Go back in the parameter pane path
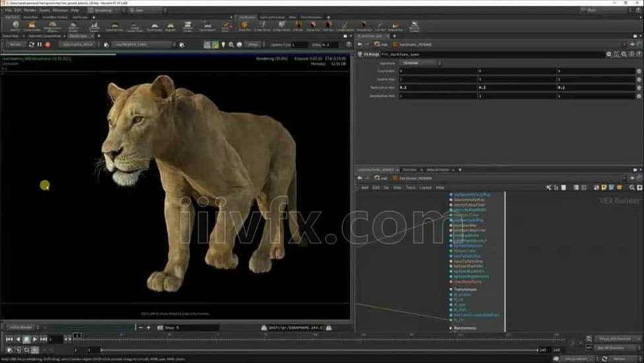This screenshot has height=363, width=644. click(x=360, y=44)
